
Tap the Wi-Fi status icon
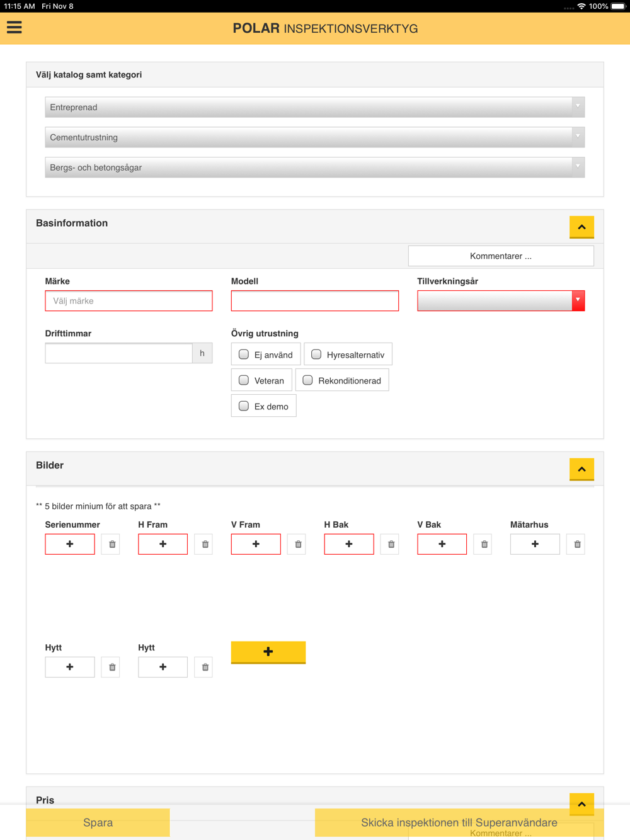(581, 6)
